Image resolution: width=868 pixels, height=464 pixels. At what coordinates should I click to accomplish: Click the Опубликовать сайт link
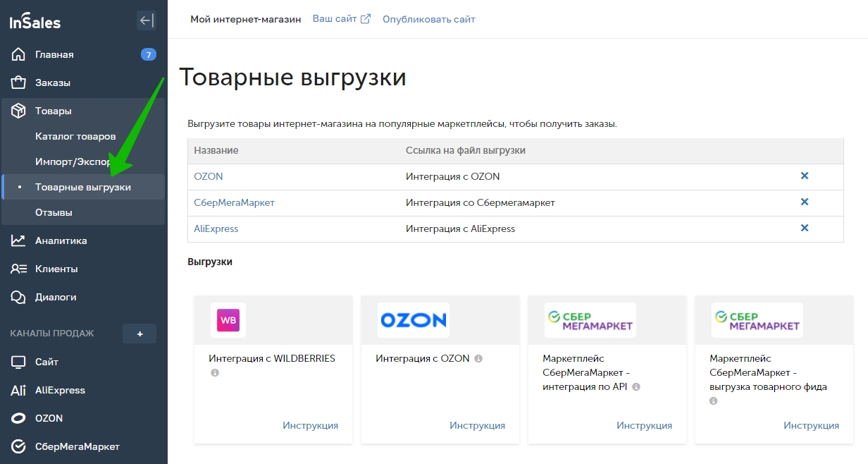429,19
